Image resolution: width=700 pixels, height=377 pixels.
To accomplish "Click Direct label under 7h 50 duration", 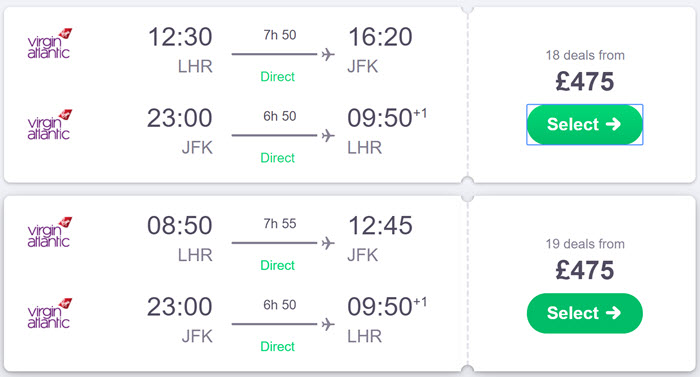I will (x=278, y=77).
